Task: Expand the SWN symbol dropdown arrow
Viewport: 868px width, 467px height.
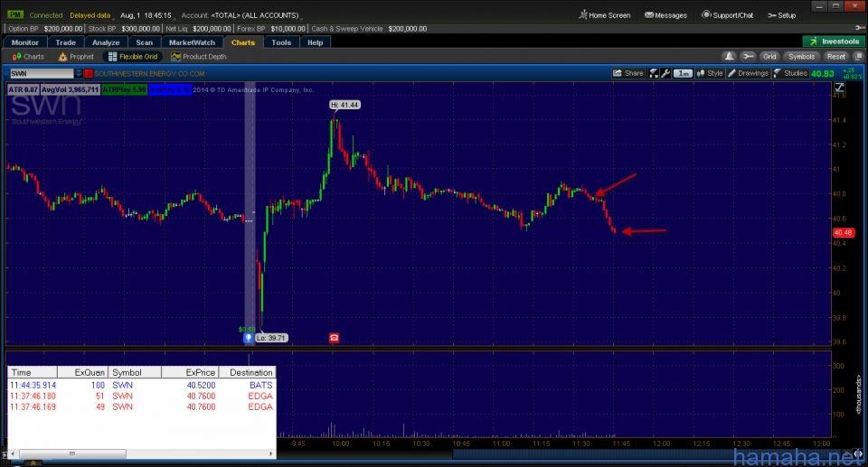Action: [79, 73]
